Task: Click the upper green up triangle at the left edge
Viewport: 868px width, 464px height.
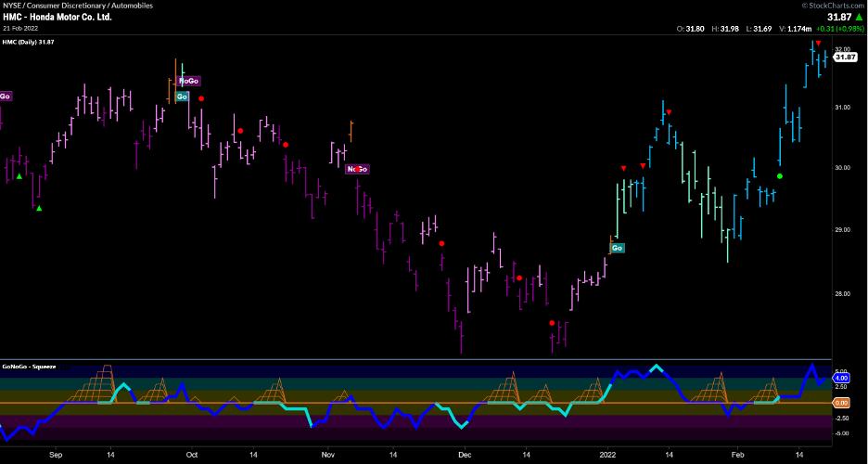Action: [x=19, y=176]
